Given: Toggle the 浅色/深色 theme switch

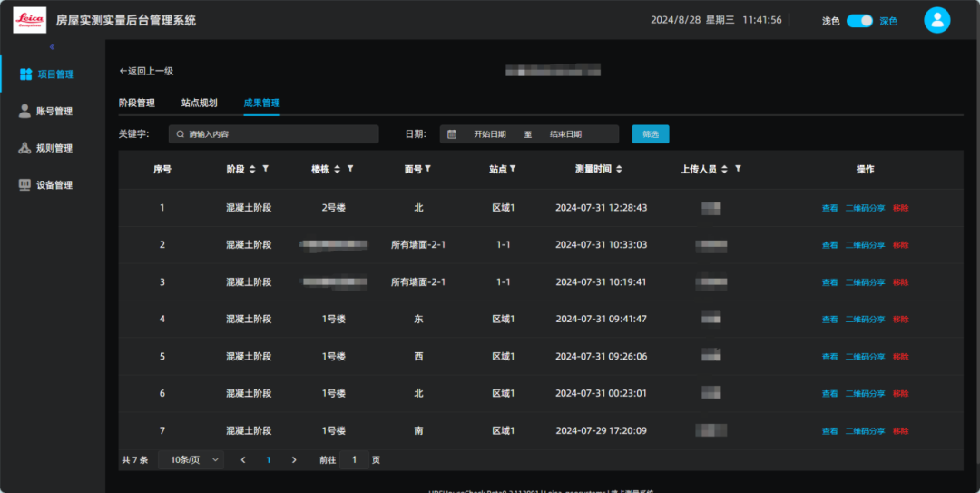Looking at the screenshot, I should (x=859, y=21).
